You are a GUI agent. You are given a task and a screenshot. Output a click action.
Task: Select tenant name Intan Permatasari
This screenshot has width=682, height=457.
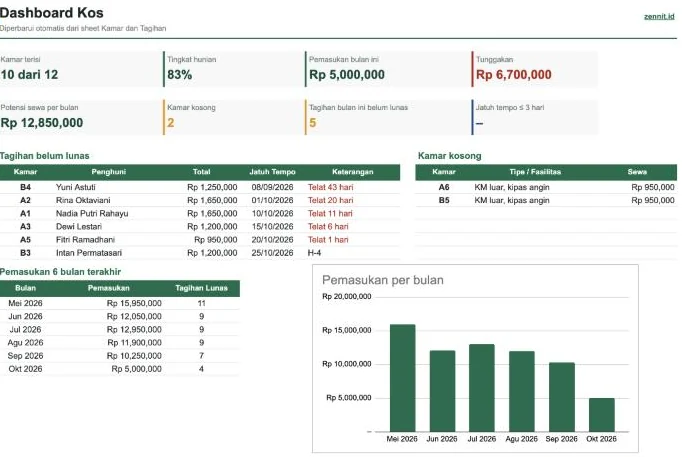tap(89, 253)
